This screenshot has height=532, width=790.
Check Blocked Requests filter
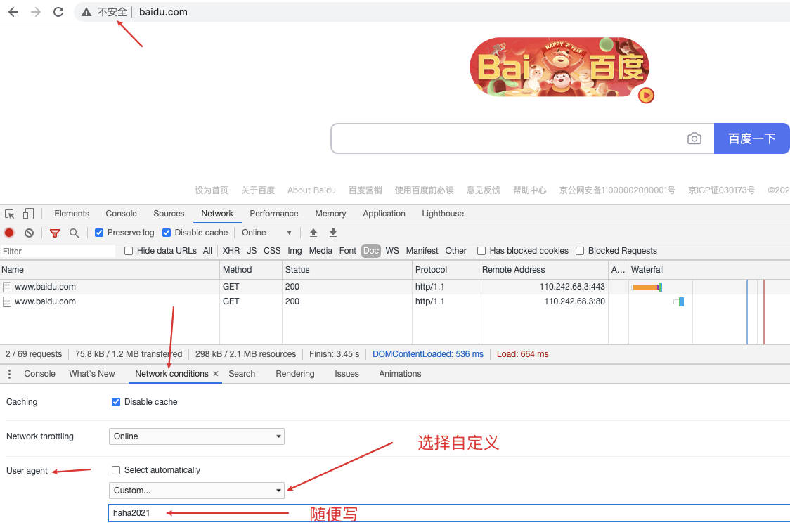(580, 251)
